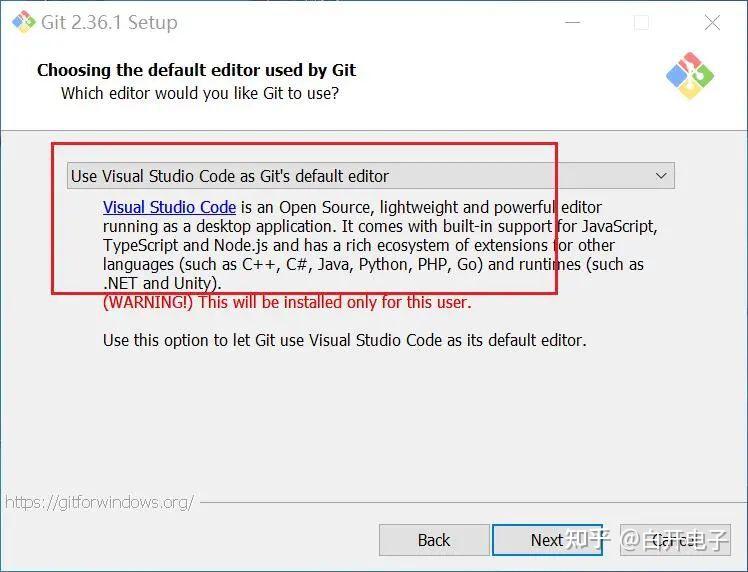Screen dimensions: 748x572
Task: Click the "Git 2.36.1 Setup" window title
Action: (x=109, y=23)
